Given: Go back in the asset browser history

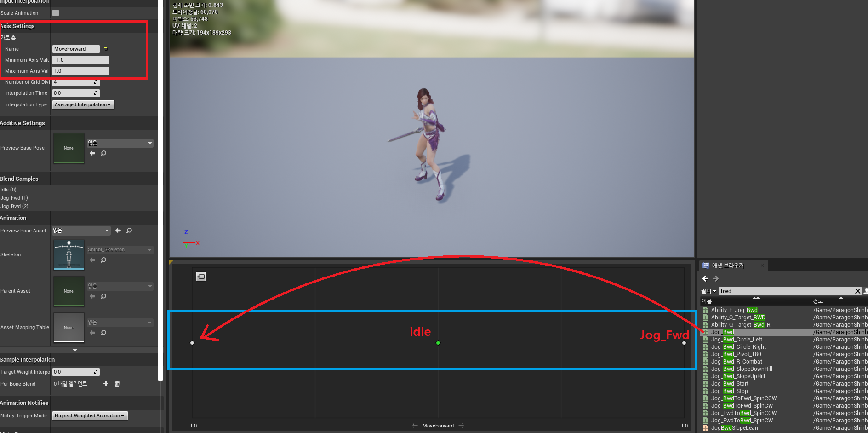Looking at the screenshot, I should tap(705, 278).
